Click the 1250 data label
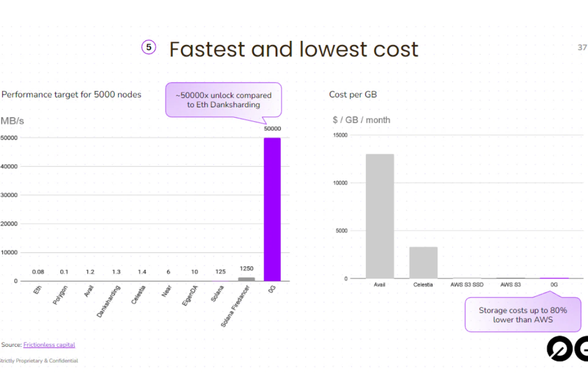 pyautogui.click(x=246, y=269)
